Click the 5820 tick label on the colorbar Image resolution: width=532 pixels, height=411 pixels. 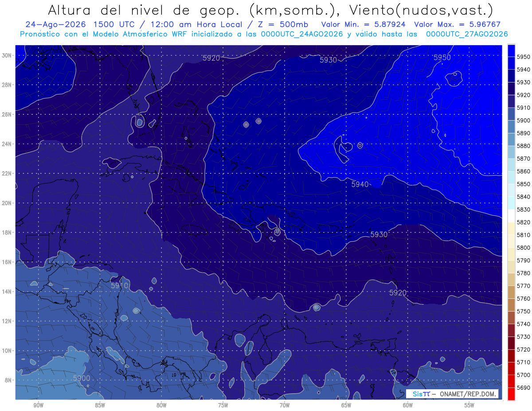click(x=524, y=222)
